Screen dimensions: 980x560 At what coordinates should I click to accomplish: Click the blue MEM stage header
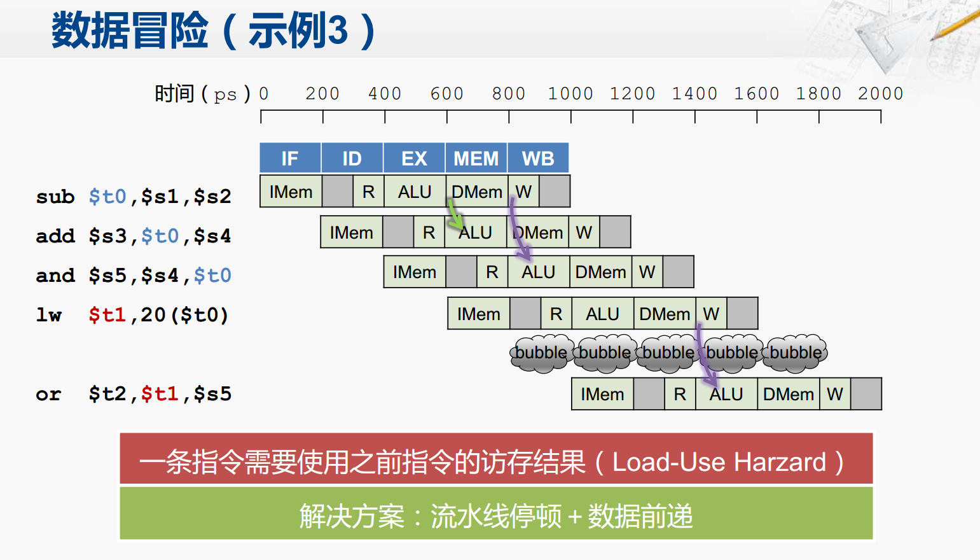tap(476, 158)
